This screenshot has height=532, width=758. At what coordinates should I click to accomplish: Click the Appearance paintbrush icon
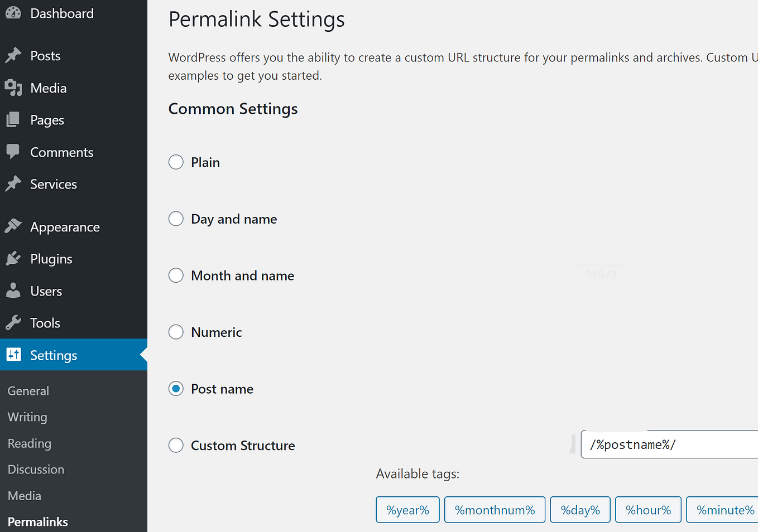(13, 226)
